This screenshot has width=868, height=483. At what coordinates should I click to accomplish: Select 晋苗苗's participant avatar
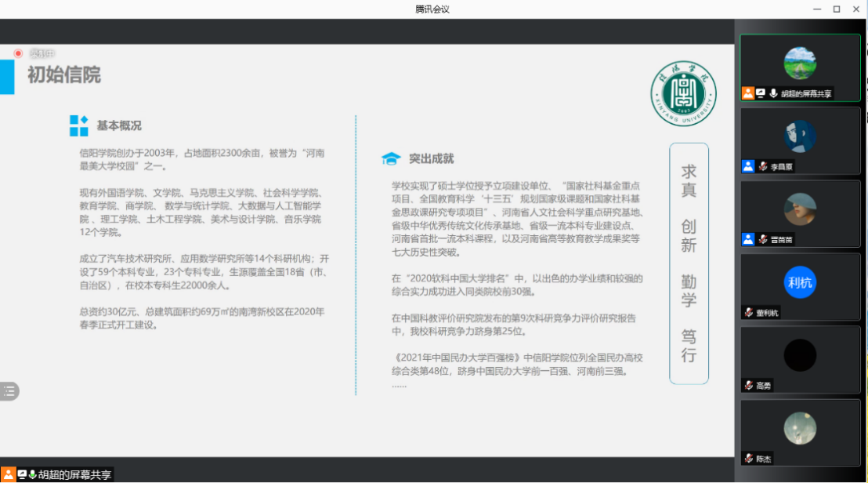tap(800, 209)
